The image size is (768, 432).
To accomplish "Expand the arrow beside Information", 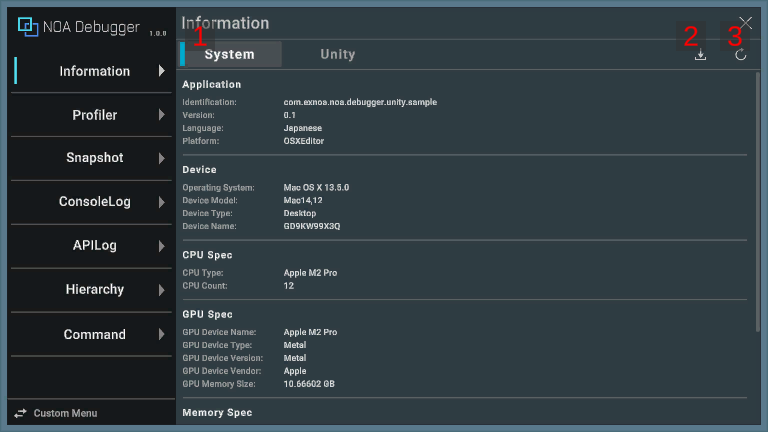I will coord(162,71).
